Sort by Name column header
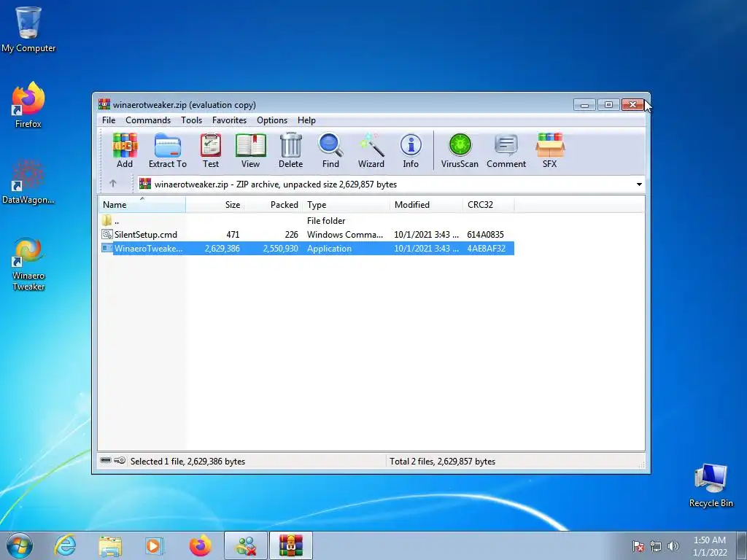 [142, 205]
